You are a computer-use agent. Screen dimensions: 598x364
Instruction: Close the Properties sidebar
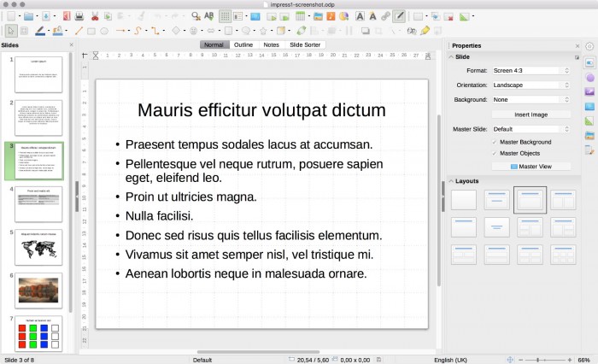(577, 46)
